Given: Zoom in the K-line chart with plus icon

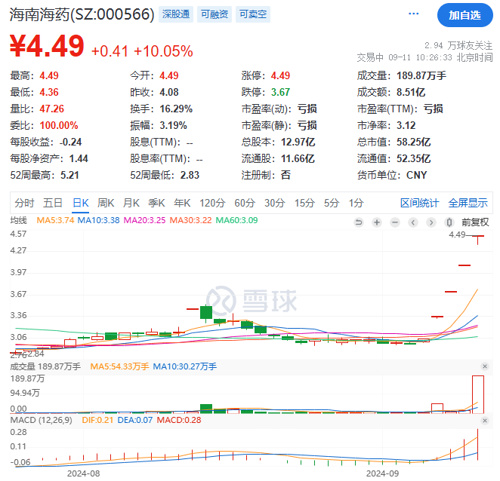Looking at the screenshot, I should pos(377,222).
